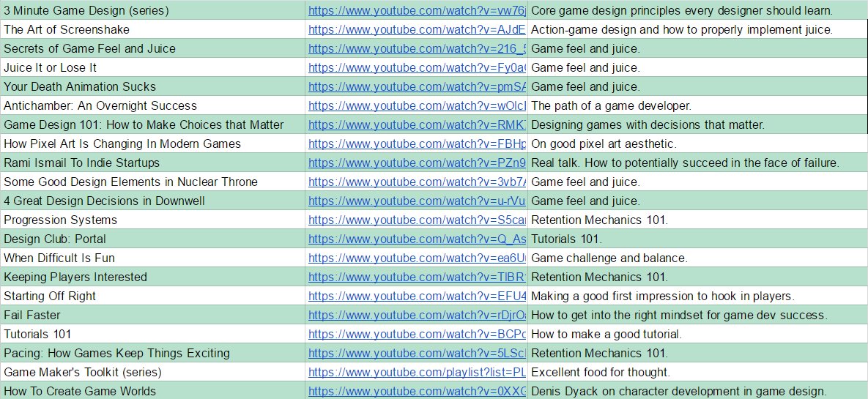Select cell 'When Difficult Is Fun'
Viewport: 868px width, 399px height.
click(x=152, y=258)
